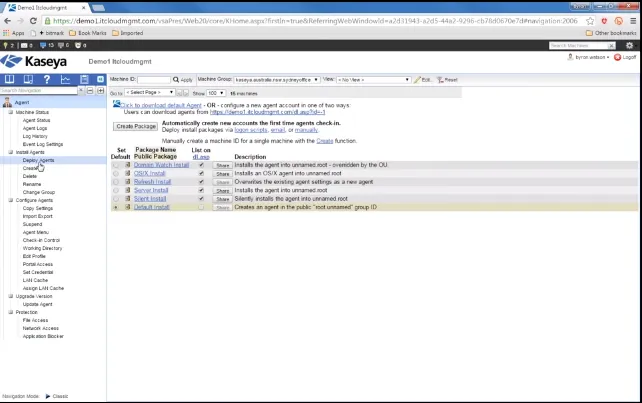Set Domain Watch Install as default
Image resolution: width=642 pixels, height=403 pixels.
116,165
